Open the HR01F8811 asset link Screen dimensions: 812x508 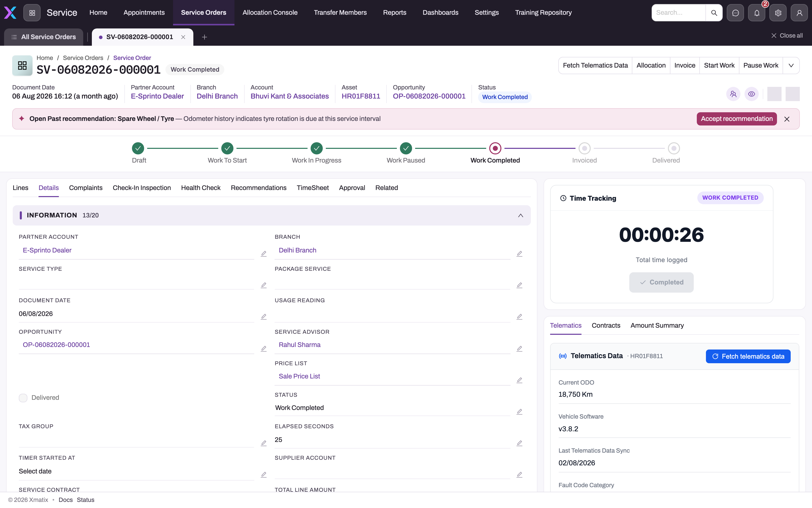tap(361, 97)
